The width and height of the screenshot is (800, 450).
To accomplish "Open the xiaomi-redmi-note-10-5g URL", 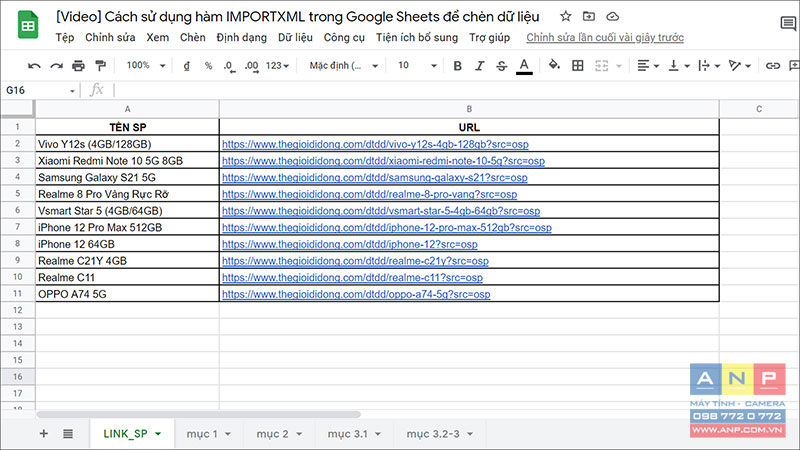I will click(x=383, y=161).
